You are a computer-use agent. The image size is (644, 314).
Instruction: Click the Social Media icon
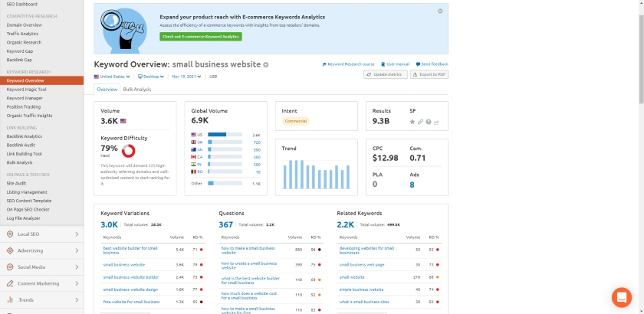pos(10,267)
